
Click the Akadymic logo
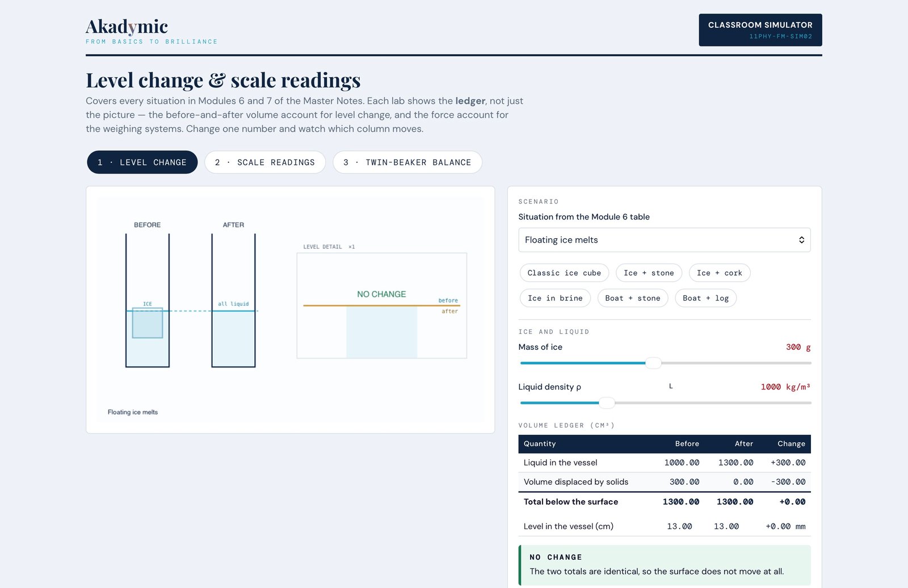[127, 27]
